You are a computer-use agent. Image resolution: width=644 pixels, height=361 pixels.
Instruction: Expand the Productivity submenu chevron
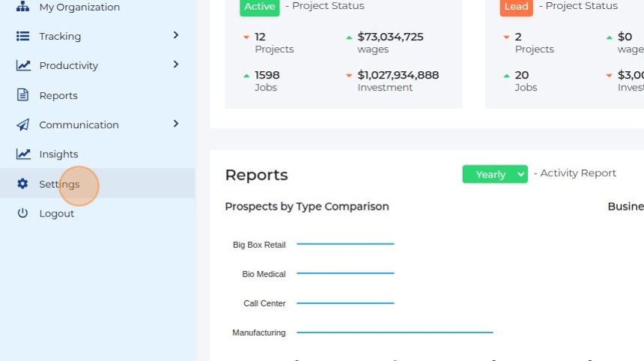(x=175, y=64)
